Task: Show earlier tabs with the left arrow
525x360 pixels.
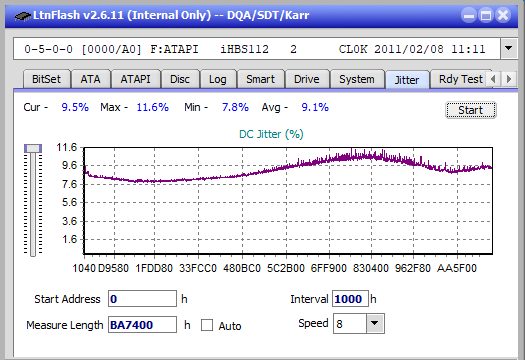Action: (493, 79)
